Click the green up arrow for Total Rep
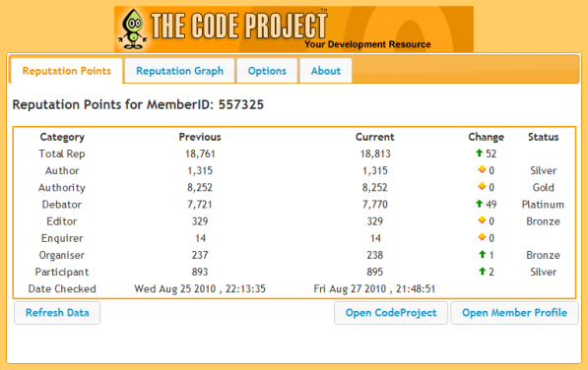The image size is (588, 370). click(x=479, y=153)
